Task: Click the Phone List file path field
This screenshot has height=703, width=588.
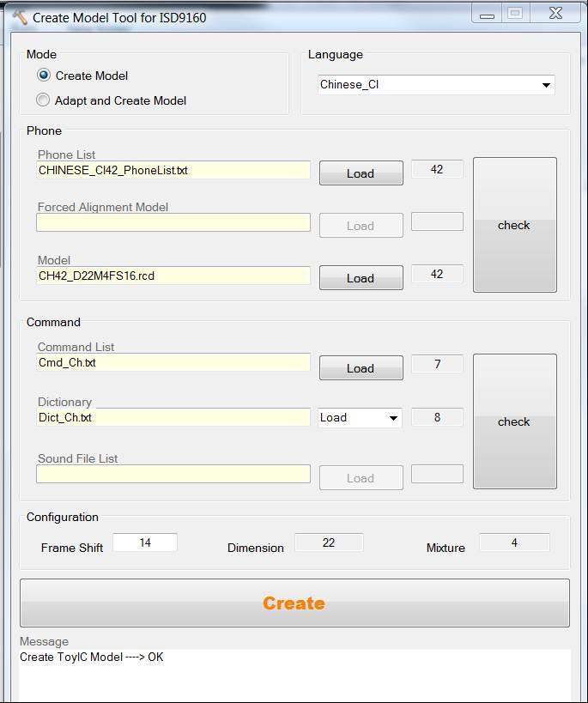Action: 173,170
